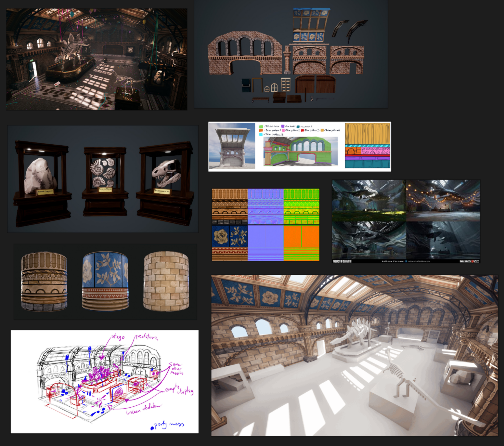Click the sandstone brick material cylinder preview

click(166, 282)
